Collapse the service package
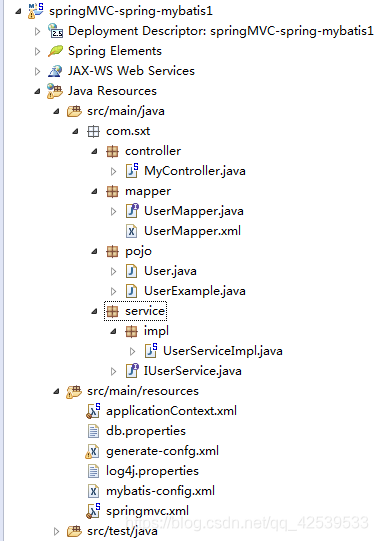The height and width of the screenshot is (541, 378). [94, 312]
